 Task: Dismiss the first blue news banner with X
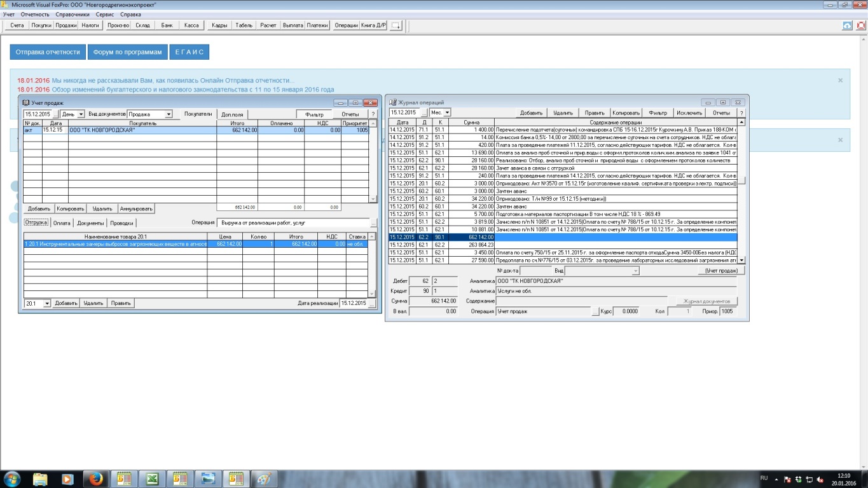(840, 81)
